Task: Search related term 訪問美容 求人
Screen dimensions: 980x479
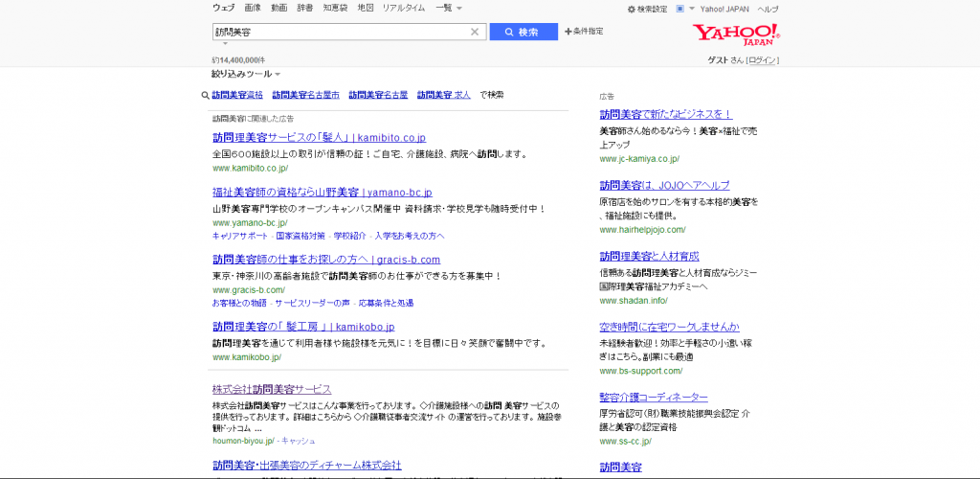Action: point(444,95)
